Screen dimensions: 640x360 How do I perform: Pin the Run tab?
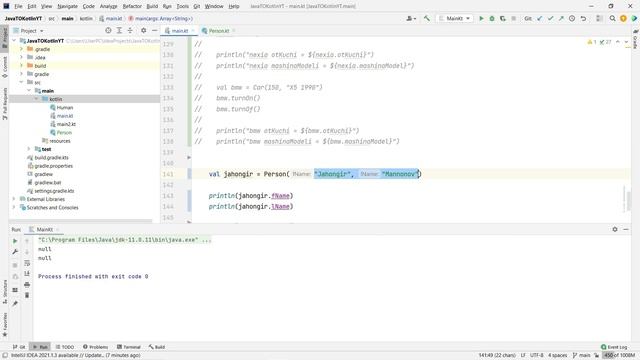(x=15, y=303)
